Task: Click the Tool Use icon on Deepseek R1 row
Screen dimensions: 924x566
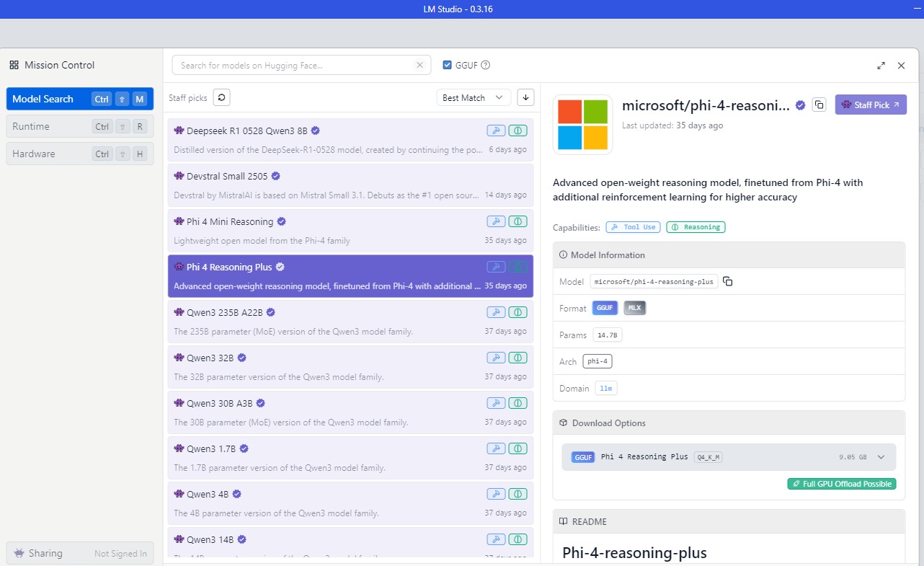Action: [x=495, y=131]
